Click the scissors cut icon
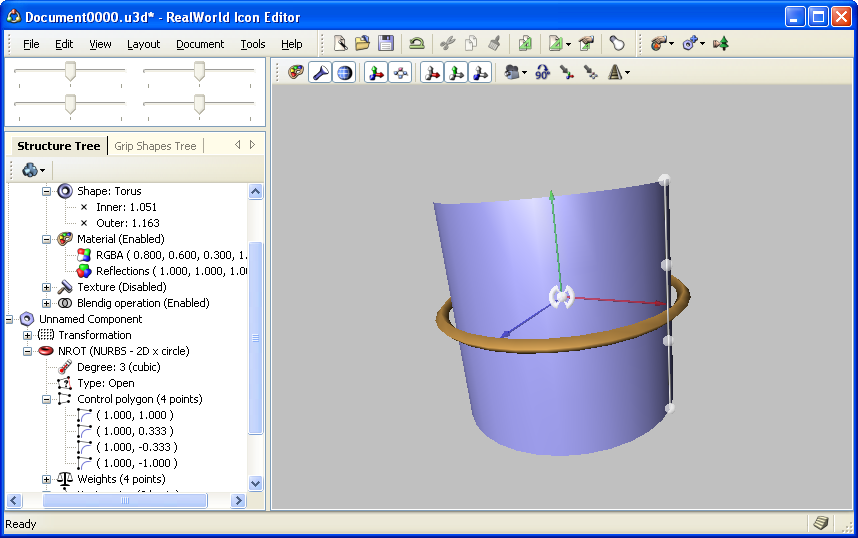 tap(448, 43)
